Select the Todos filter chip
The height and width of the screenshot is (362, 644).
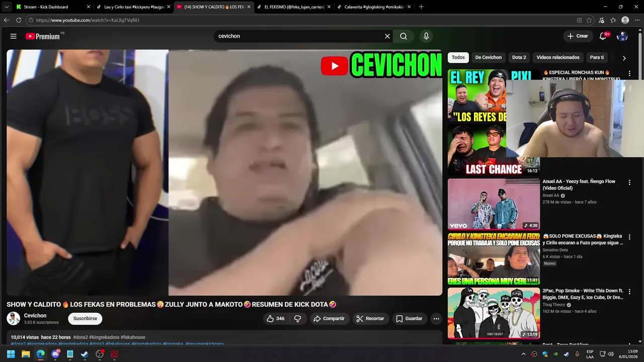pyautogui.click(x=458, y=57)
